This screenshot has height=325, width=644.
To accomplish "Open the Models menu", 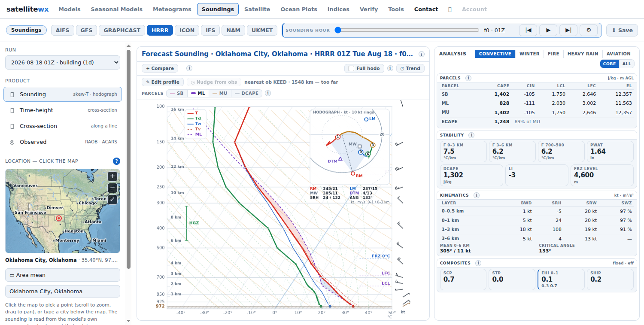I will 70,9.
